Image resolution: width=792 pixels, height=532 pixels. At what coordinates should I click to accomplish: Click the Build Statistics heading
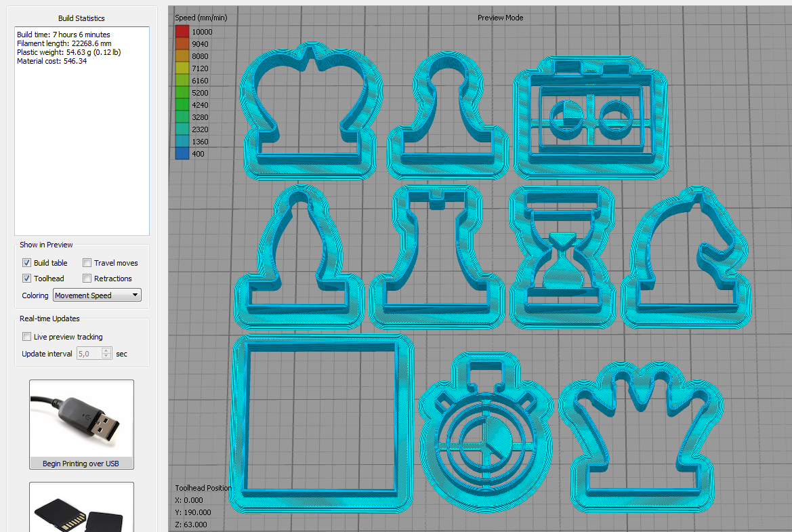click(x=81, y=18)
